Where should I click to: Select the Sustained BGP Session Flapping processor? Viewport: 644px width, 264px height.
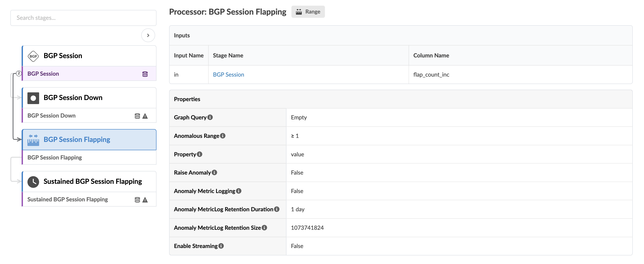point(92,181)
